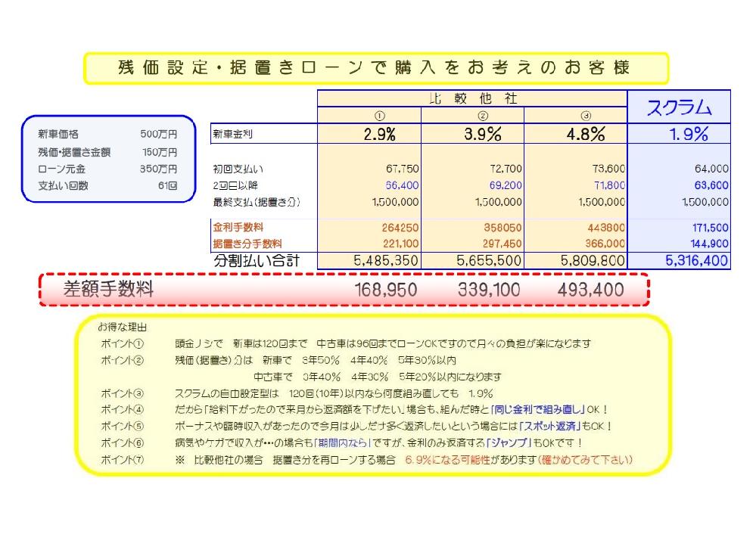This screenshot has height=534, width=756.
Task: Pick the 56,400 monthly payment value
Action: pyautogui.click(x=402, y=185)
